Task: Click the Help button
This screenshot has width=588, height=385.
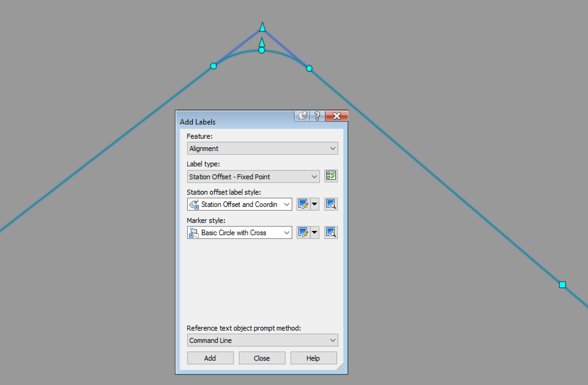Action: click(313, 358)
